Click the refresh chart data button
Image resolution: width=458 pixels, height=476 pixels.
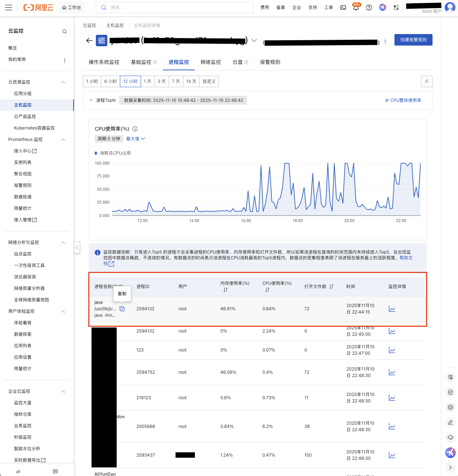(x=426, y=81)
